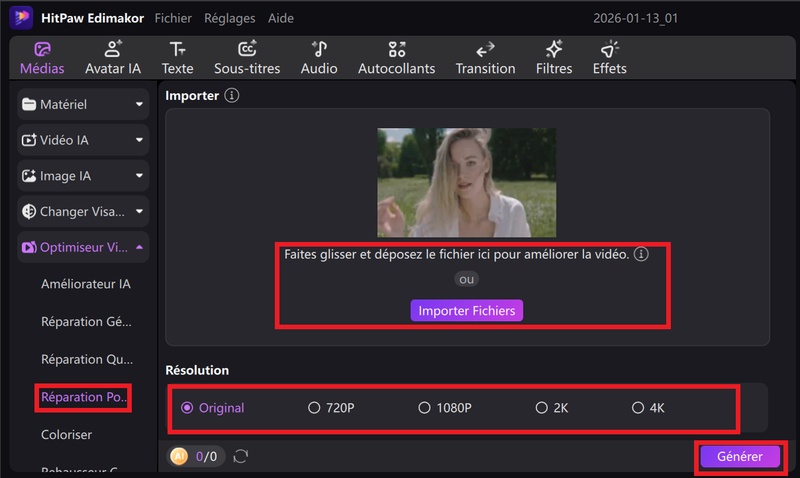Choose Réparation Qu... in sidebar
Image resolution: width=800 pixels, height=478 pixels.
point(87,360)
